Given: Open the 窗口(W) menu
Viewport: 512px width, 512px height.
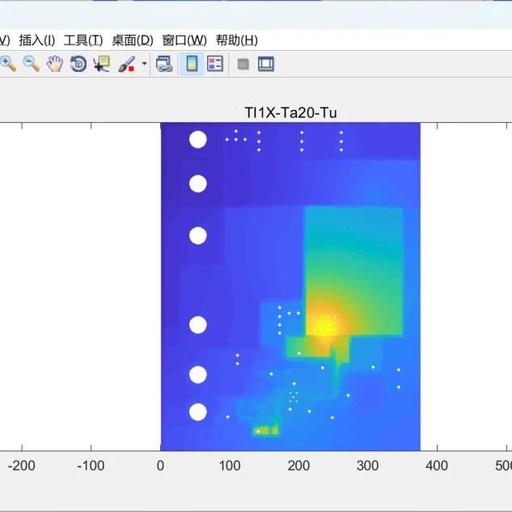Looking at the screenshot, I should pyautogui.click(x=184, y=40).
